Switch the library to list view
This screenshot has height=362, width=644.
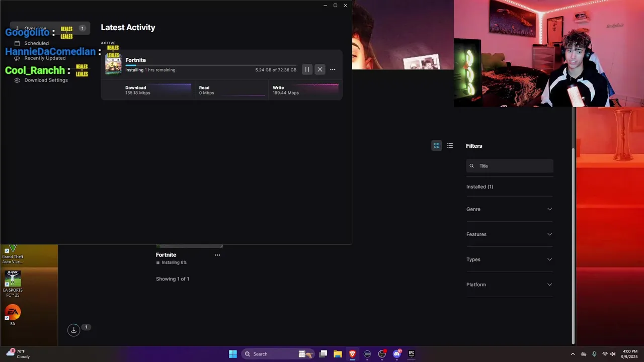click(x=450, y=145)
